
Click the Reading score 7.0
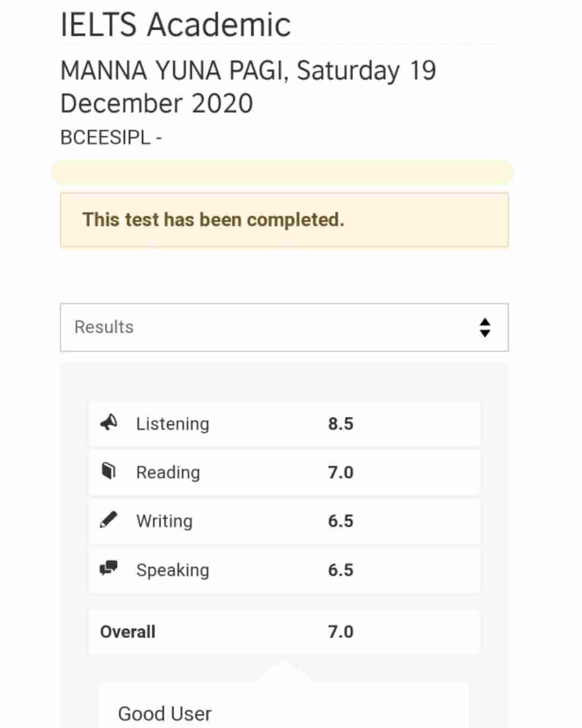[341, 472]
